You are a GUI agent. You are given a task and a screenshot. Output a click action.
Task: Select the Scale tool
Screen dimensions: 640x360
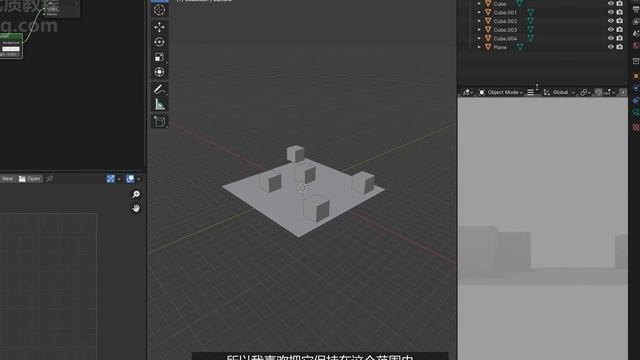coord(160,57)
